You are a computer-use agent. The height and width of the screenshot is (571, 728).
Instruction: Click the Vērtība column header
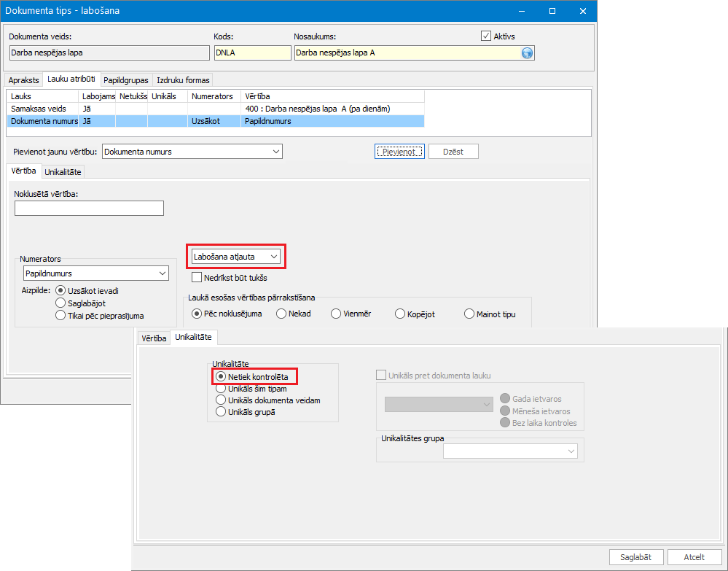[x=332, y=96]
